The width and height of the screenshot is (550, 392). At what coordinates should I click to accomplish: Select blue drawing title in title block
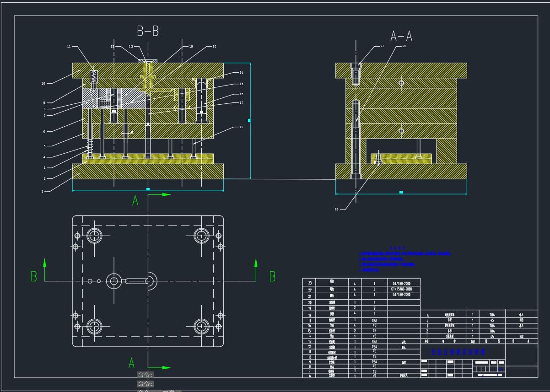(458, 352)
